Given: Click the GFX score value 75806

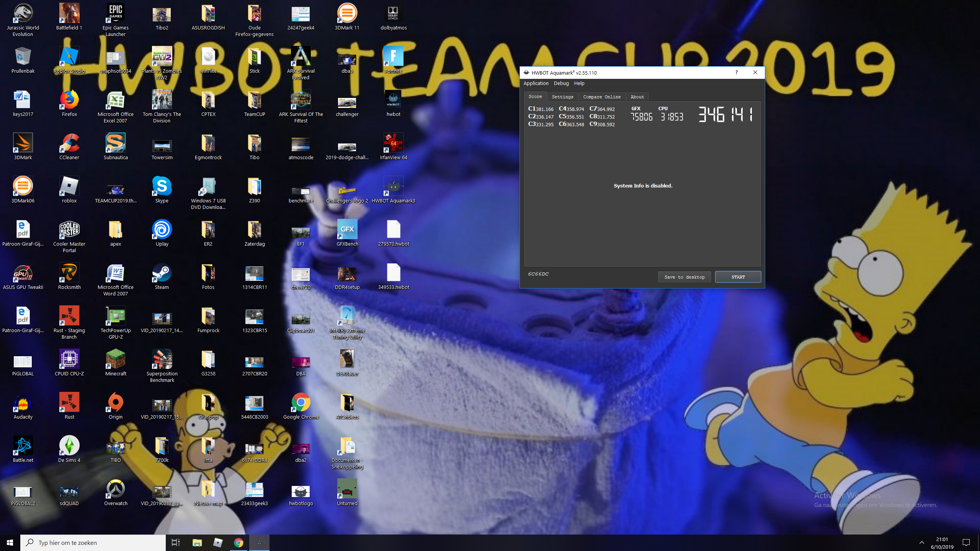Looking at the screenshot, I should [641, 117].
